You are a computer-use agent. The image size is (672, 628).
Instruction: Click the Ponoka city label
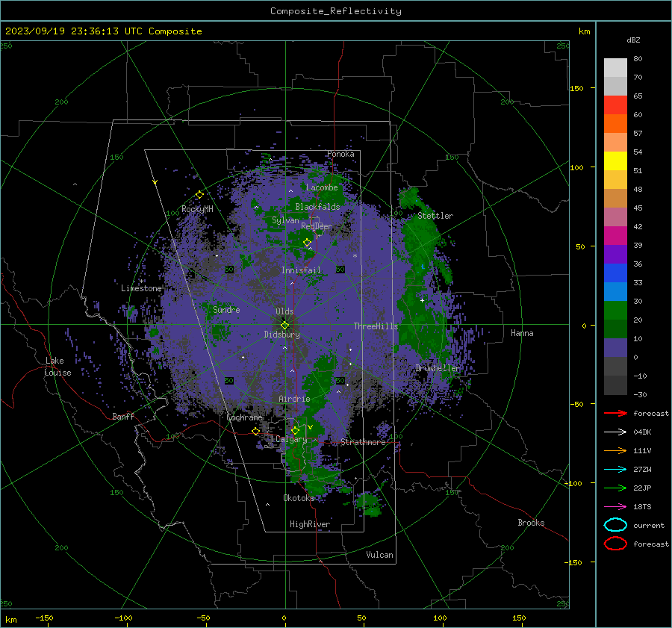tap(340, 154)
